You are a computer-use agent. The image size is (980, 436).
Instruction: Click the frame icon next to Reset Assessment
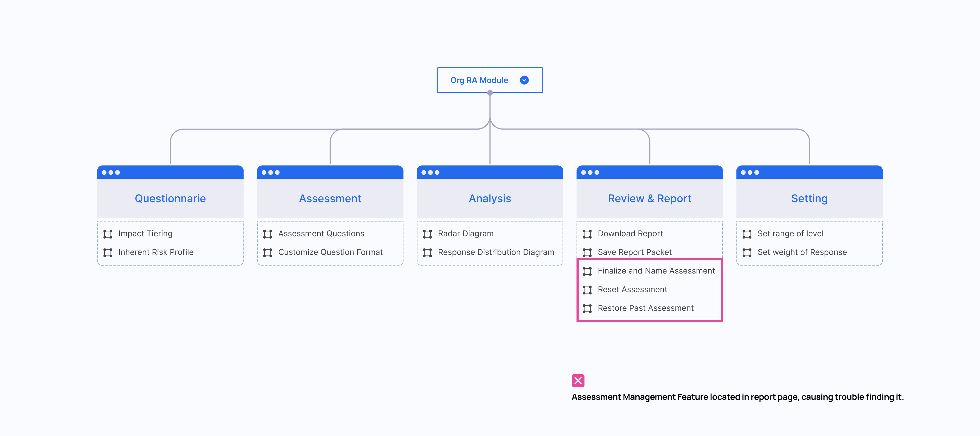587,290
